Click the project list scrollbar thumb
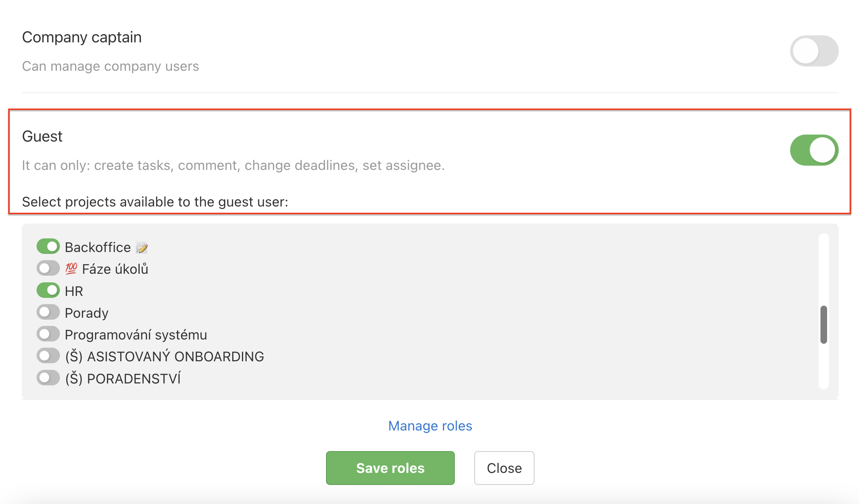 point(824,325)
